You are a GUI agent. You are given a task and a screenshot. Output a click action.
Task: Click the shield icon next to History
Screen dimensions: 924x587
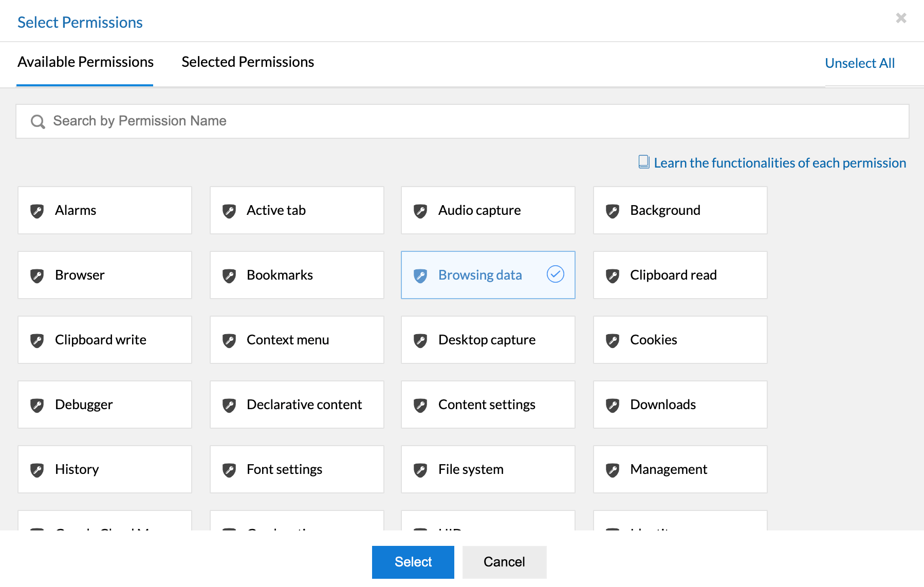pyautogui.click(x=37, y=470)
